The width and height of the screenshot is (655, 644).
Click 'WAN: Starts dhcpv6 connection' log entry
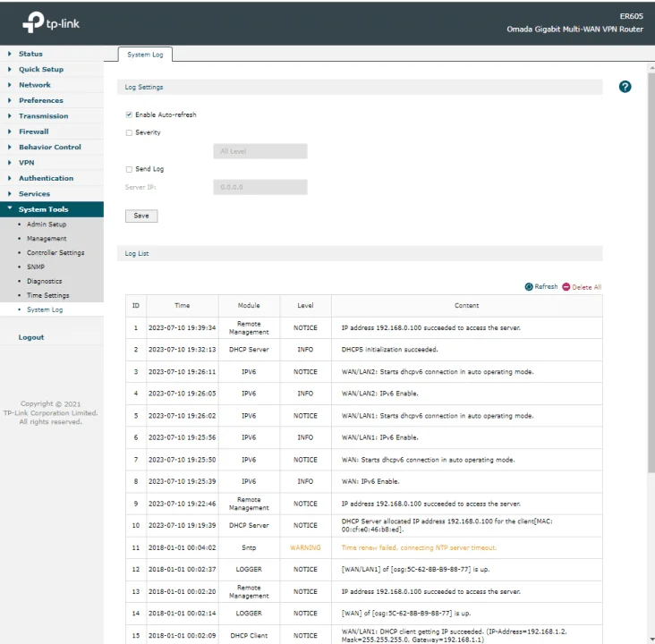pos(429,460)
